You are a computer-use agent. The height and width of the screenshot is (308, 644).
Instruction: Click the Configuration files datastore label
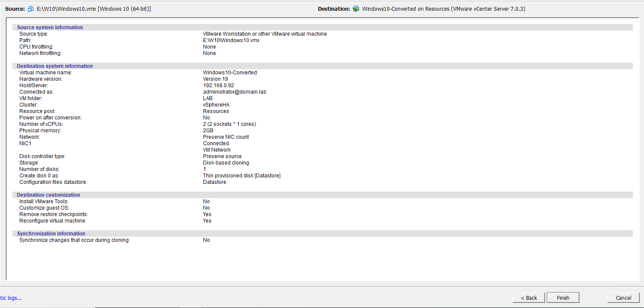point(53,182)
